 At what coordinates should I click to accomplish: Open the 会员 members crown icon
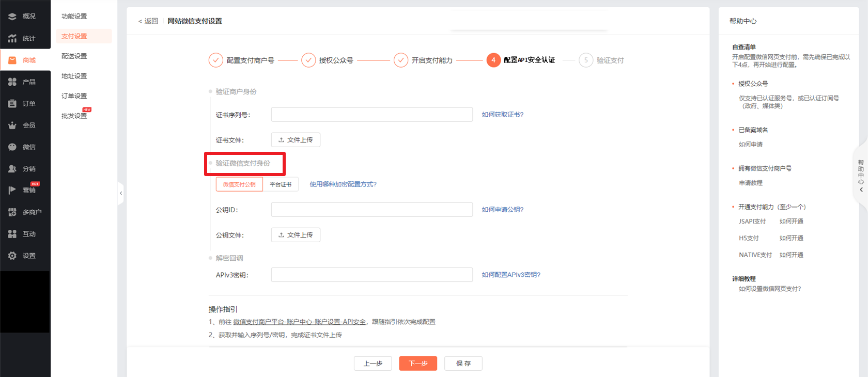click(x=12, y=125)
